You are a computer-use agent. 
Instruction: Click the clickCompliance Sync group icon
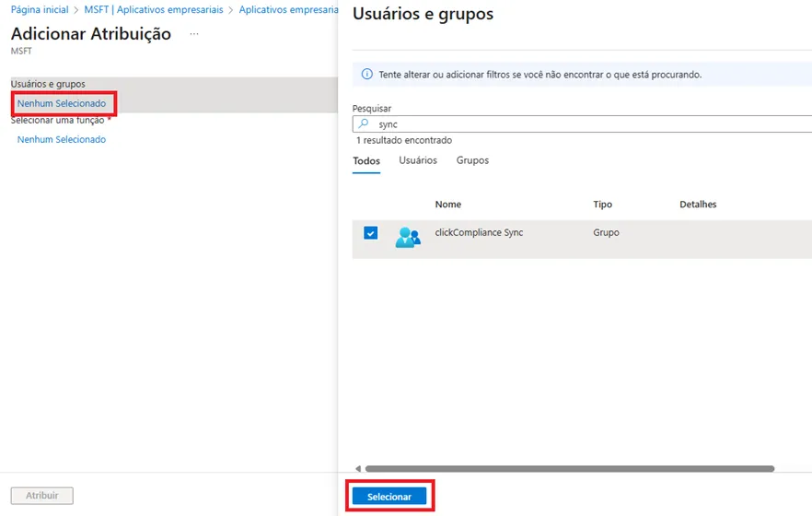coord(408,238)
